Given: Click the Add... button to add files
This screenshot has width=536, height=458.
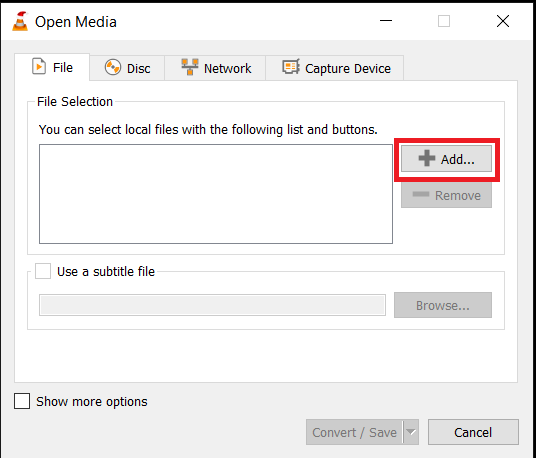Looking at the screenshot, I should [x=446, y=159].
